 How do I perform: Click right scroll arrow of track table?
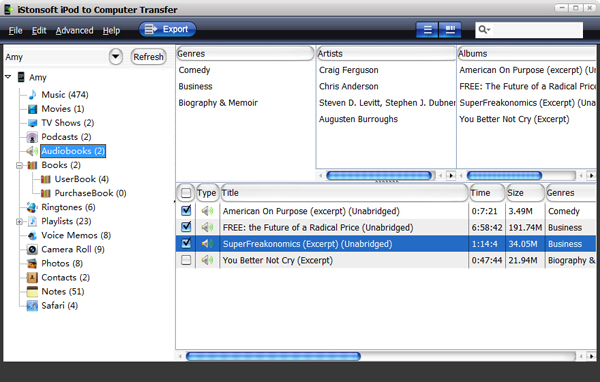591,356
